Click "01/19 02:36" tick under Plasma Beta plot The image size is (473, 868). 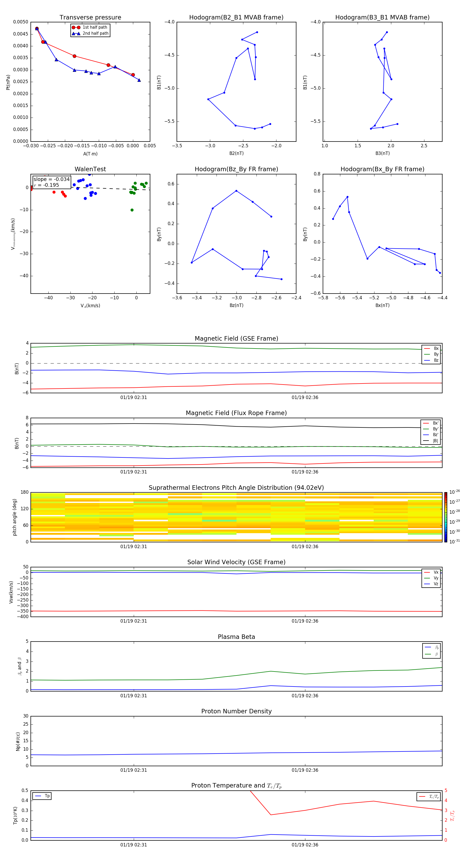[305, 696]
